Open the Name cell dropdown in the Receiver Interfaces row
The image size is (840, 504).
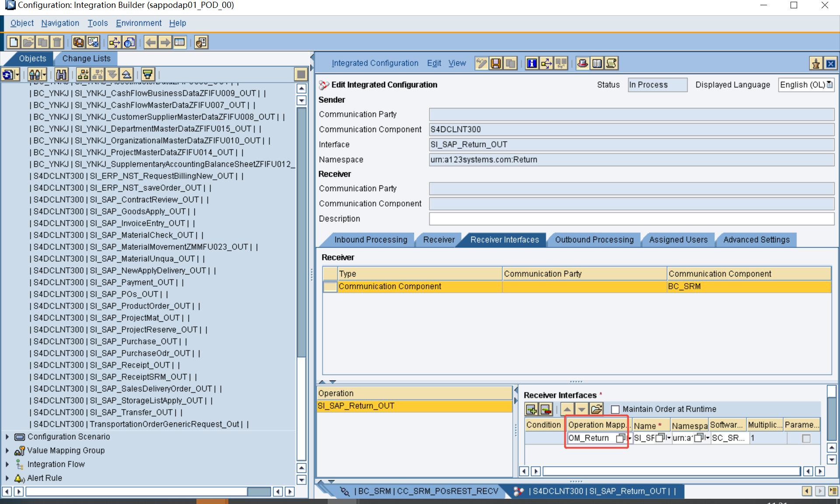point(668,437)
